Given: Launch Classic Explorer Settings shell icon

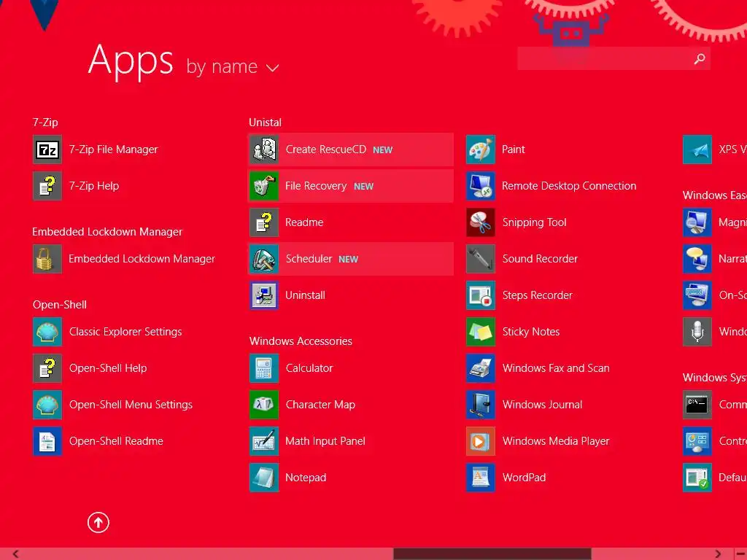Looking at the screenshot, I should [x=47, y=332].
